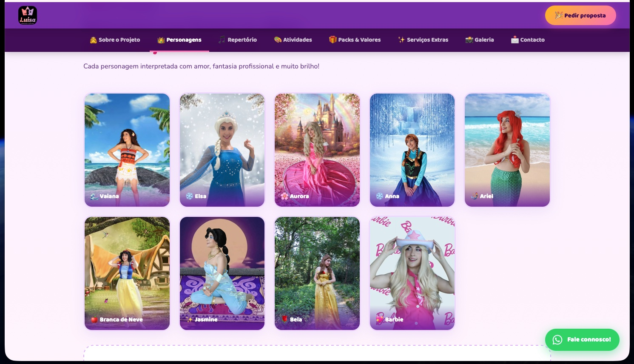Click the Aurora name label

coord(299,196)
